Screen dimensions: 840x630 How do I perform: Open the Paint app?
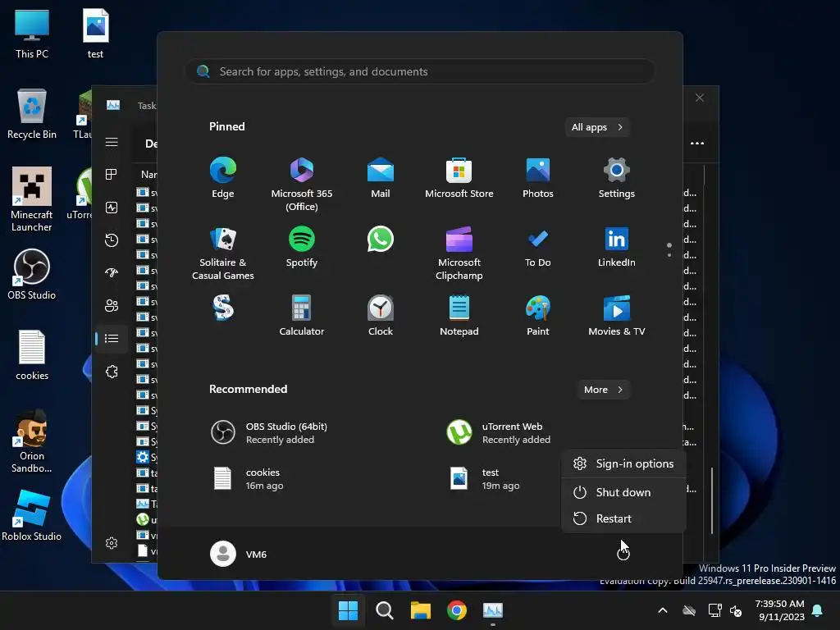point(538,316)
